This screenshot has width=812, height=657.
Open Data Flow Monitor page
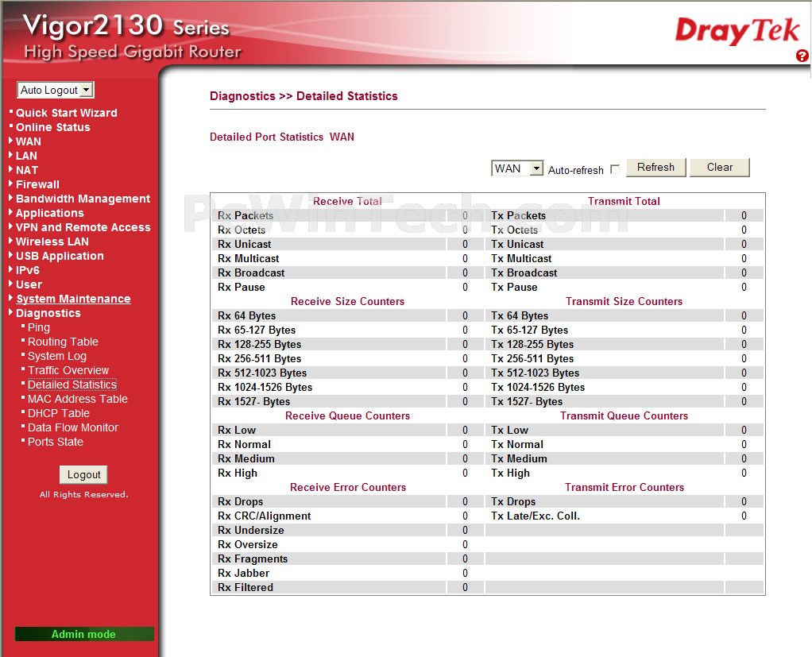point(73,427)
